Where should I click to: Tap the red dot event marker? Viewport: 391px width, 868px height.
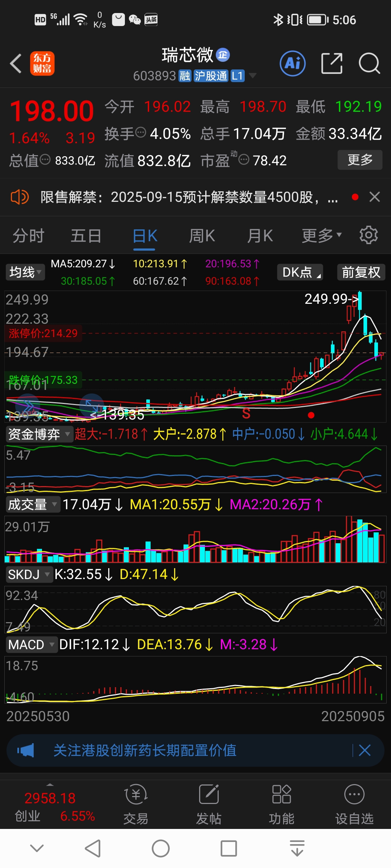(311, 415)
